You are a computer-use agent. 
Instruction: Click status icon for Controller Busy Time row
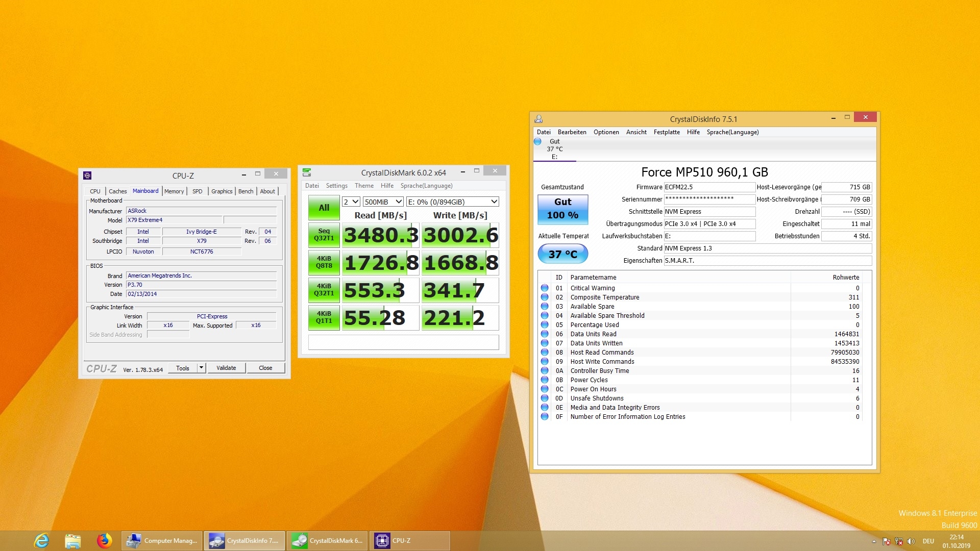(x=545, y=371)
